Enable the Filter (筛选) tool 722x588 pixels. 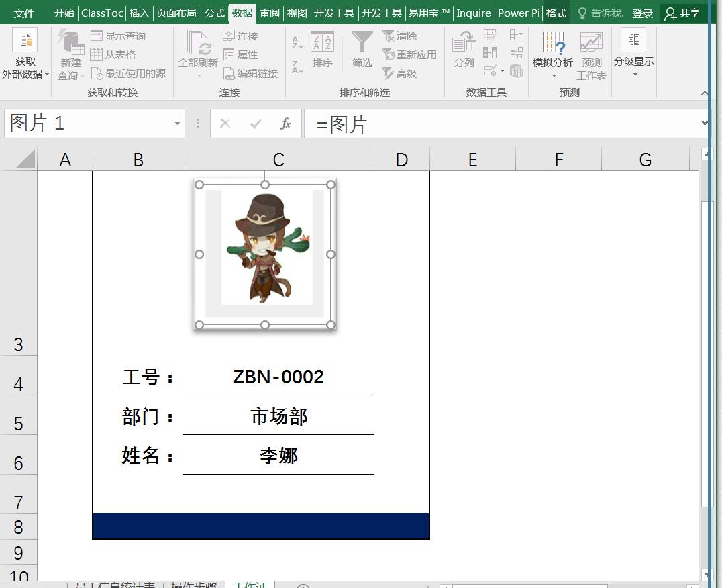[x=362, y=50]
